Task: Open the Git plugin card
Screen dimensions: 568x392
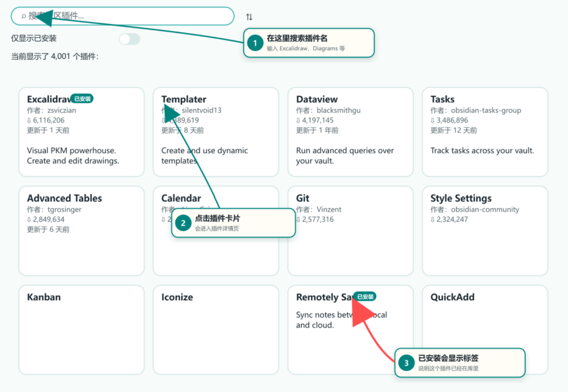Action: [x=351, y=231]
